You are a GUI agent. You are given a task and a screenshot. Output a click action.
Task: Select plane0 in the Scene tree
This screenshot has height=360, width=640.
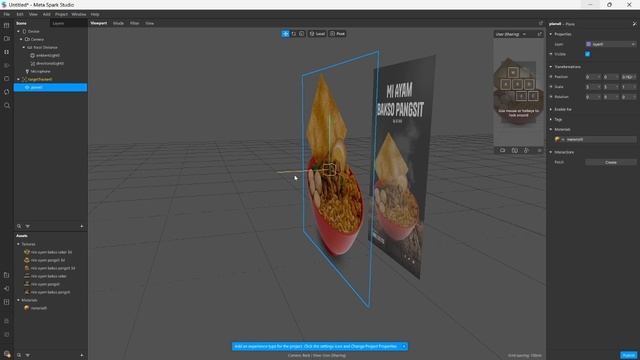coord(51,87)
